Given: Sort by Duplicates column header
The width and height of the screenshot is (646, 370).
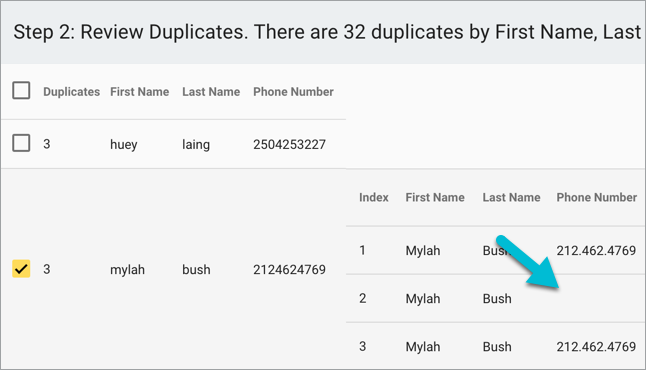Looking at the screenshot, I should pos(71,91).
